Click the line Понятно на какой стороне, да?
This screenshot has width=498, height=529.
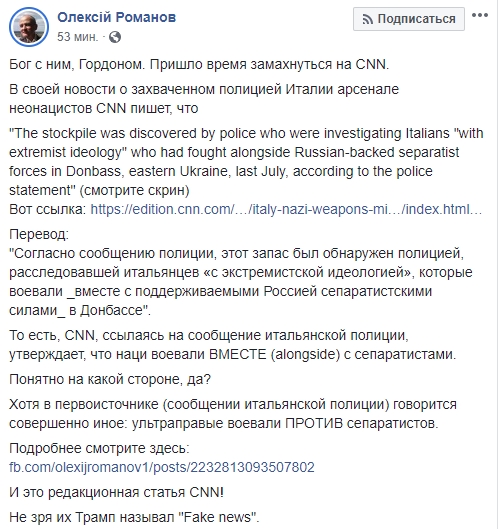[110, 379]
